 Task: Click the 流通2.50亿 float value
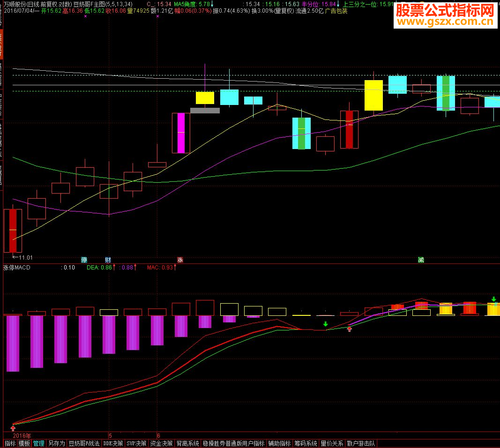(x=309, y=11)
